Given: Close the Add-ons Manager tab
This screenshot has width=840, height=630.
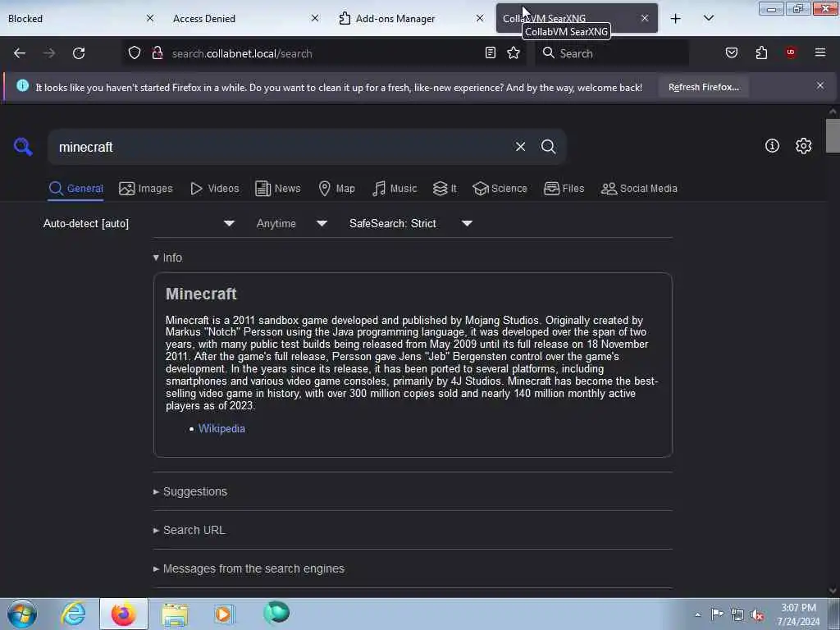Looking at the screenshot, I should coord(479,18).
